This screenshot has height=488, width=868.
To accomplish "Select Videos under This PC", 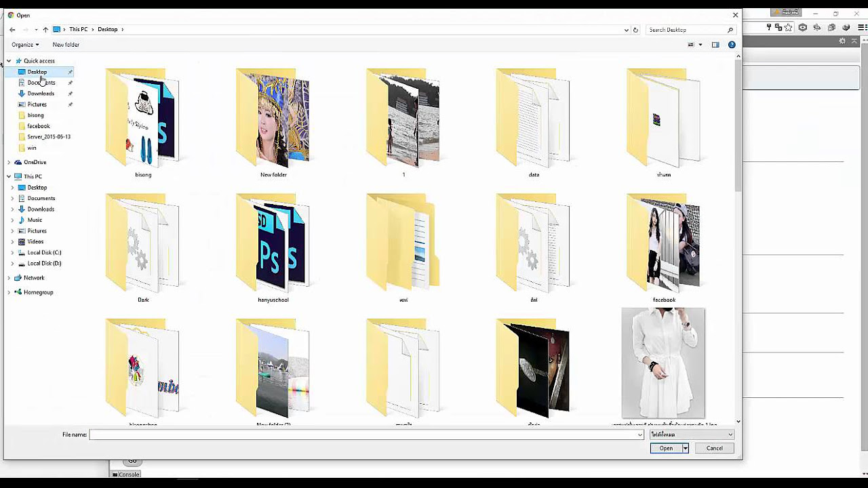I will point(35,242).
